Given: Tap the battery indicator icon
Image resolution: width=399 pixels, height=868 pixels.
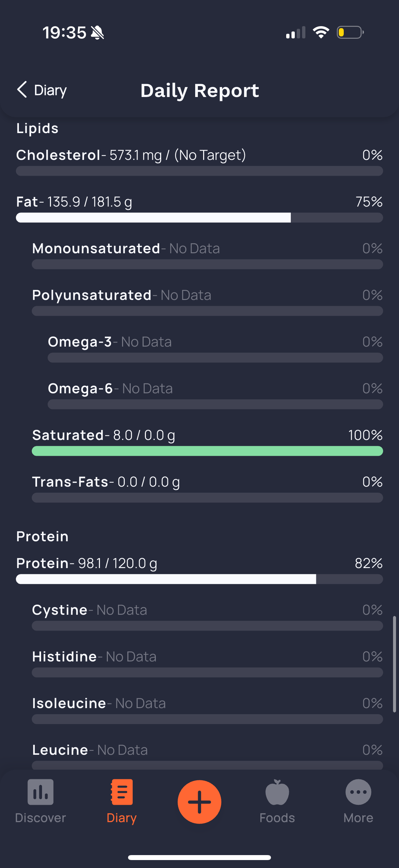Looking at the screenshot, I should (350, 32).
